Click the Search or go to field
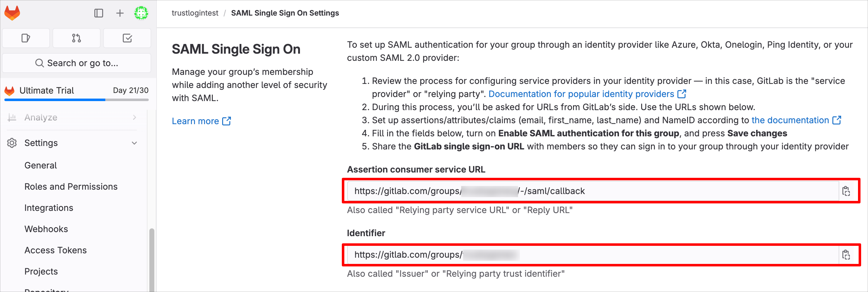The width and height of the screenshot is (868, 292). (x=77, y=63)
